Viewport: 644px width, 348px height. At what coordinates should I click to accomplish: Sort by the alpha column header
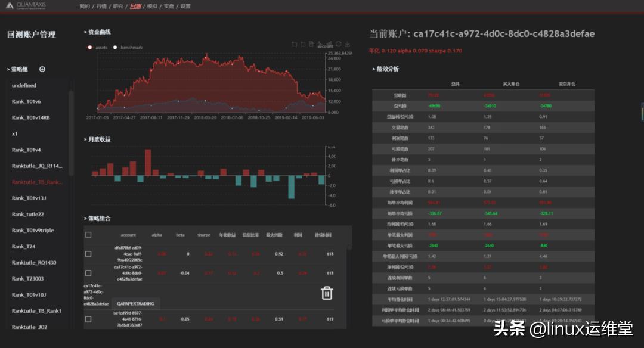coord(157,235)
